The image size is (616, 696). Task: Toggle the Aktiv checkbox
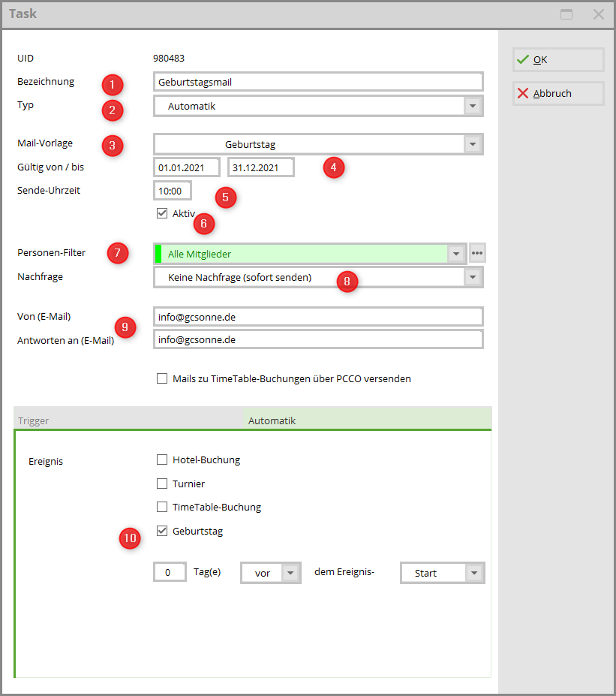click(x=162, y=213)
